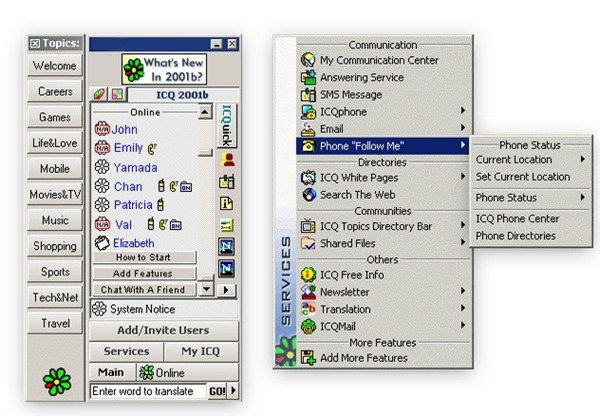Click the contact list scroll up arrow
This screenshot has height=416, width=600.
pos(205,112)
